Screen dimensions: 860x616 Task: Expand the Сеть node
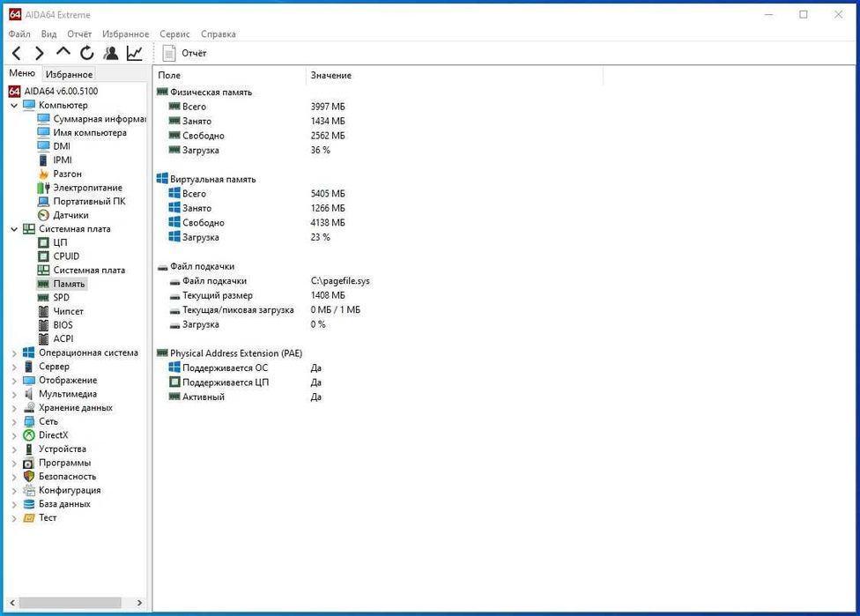(x=14, y=422)
